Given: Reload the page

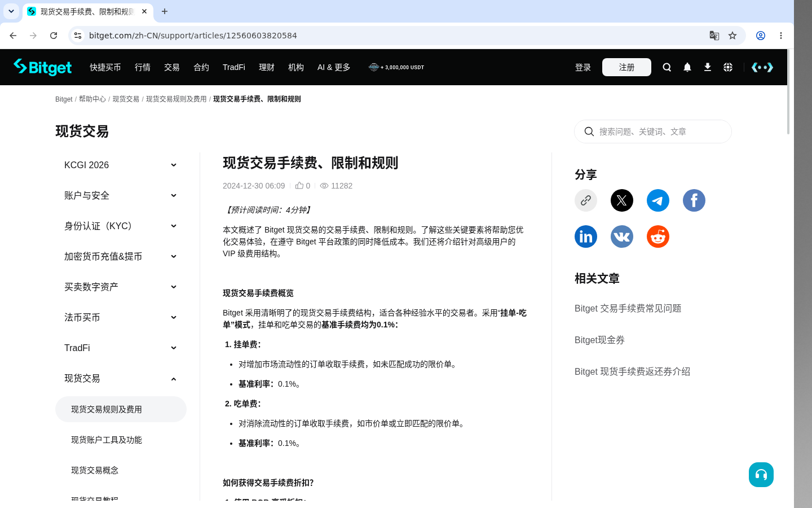Looking at the screenshot, I should click(54, 36).
